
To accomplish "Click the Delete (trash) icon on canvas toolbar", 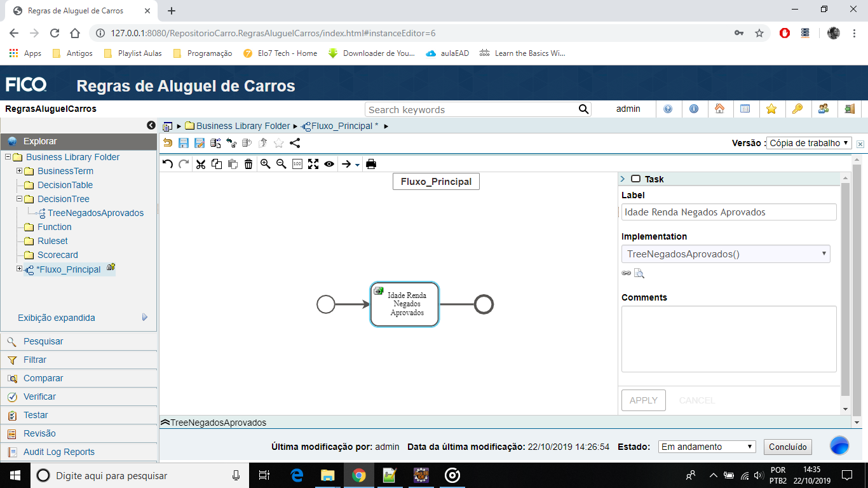I will pyautogui.click(x=248, y=164).
